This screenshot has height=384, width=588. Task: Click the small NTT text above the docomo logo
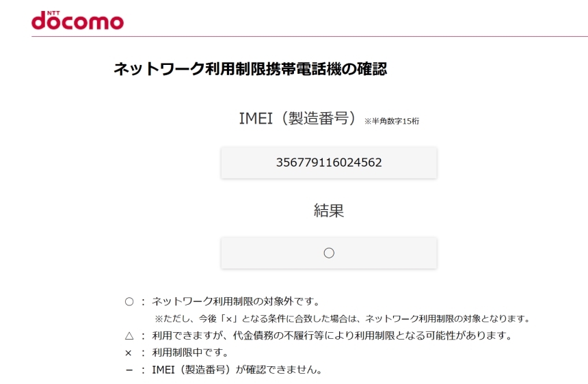coord(53,13)
